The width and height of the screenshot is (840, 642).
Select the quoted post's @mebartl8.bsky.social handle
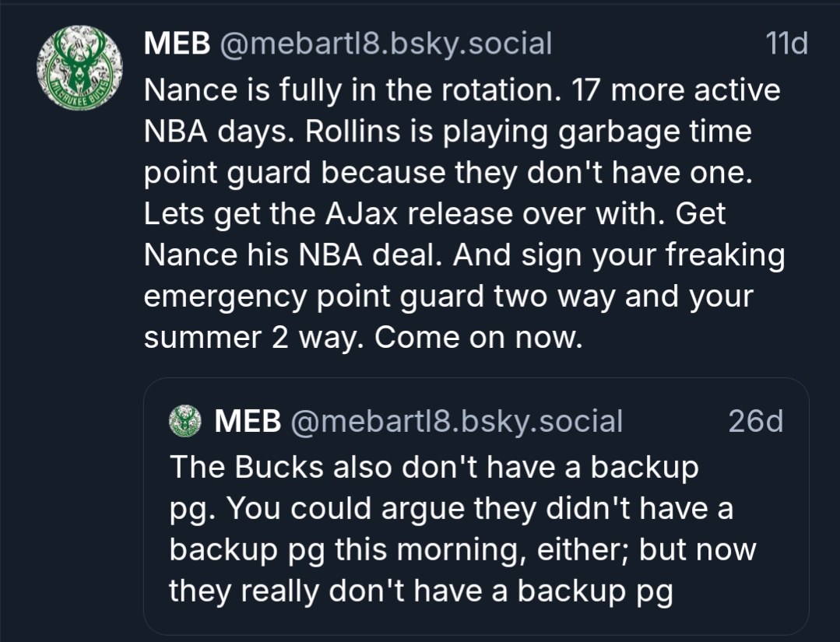pos(456,421)
